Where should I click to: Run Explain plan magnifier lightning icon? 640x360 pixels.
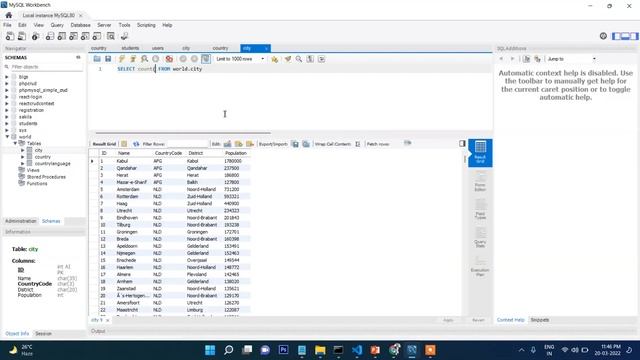coord(144,59)
